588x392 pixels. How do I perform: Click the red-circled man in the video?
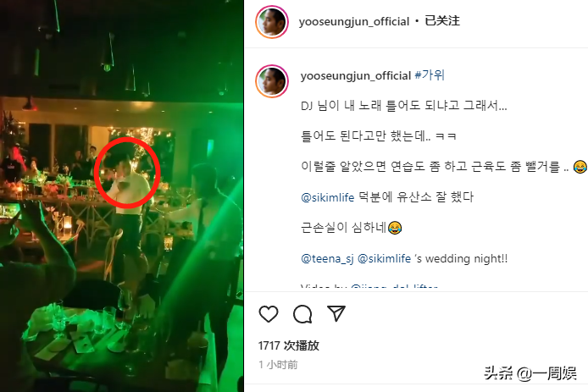click(127, 173)
